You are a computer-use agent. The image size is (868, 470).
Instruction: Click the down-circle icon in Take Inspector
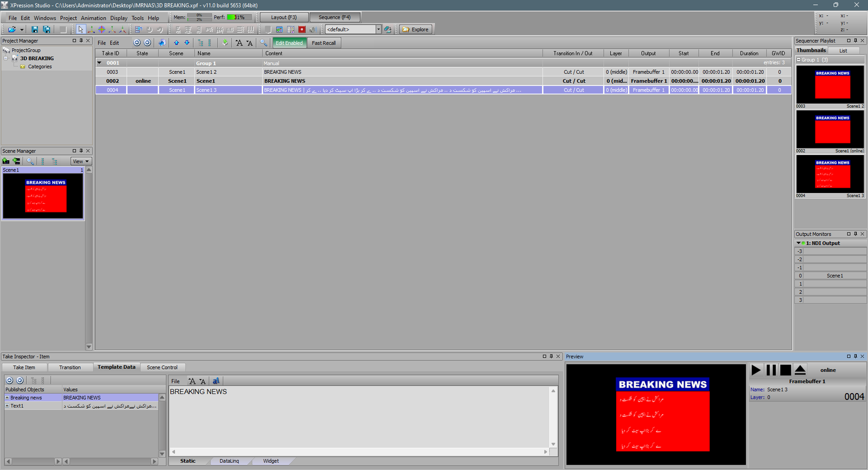pyautogui.click(x=20, y=381)
